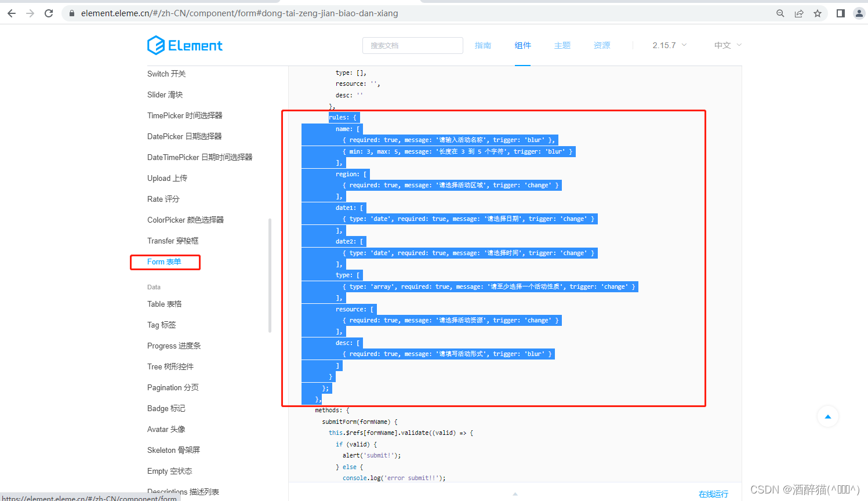Click the 'date2: [' code line
Viewport: 868px width, 501px height.
[x=349, y=241]
